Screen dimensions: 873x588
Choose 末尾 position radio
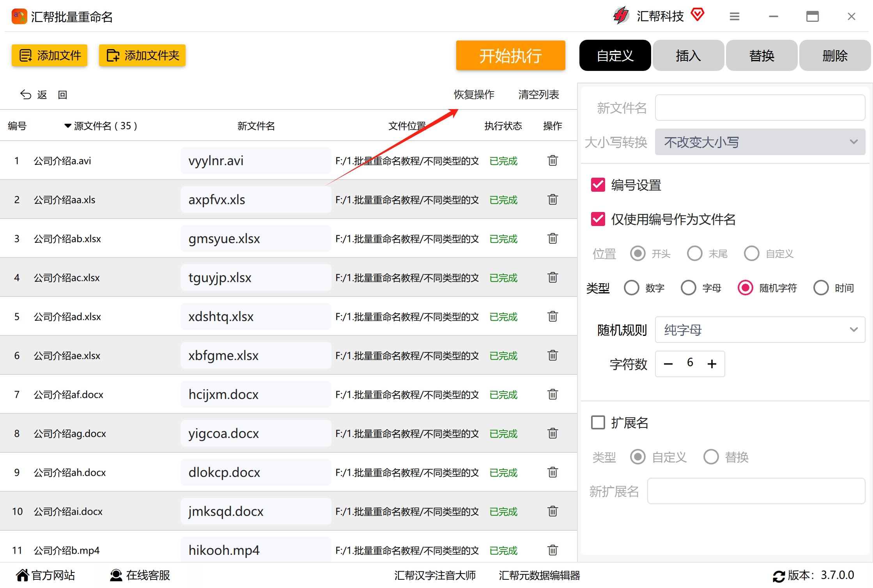[695, 254]
